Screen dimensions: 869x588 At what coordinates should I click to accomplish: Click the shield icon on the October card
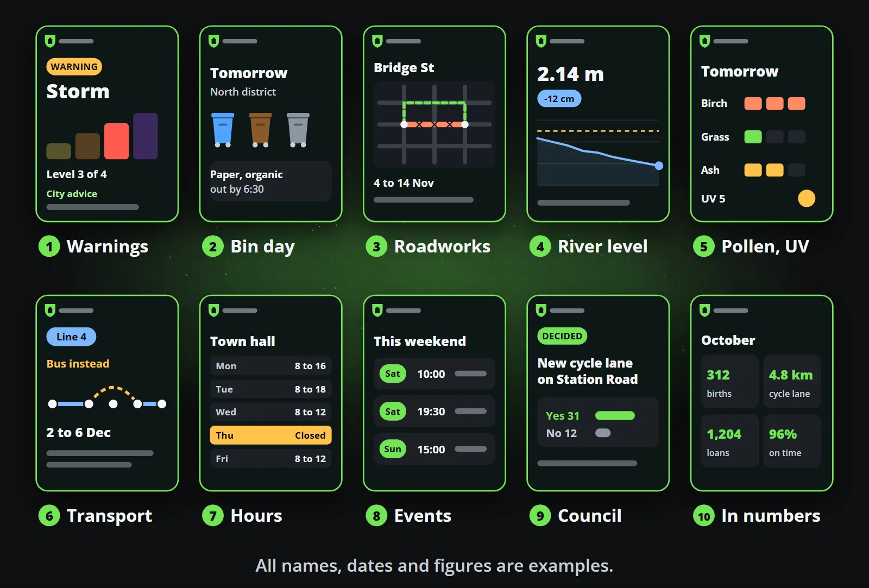704,310
